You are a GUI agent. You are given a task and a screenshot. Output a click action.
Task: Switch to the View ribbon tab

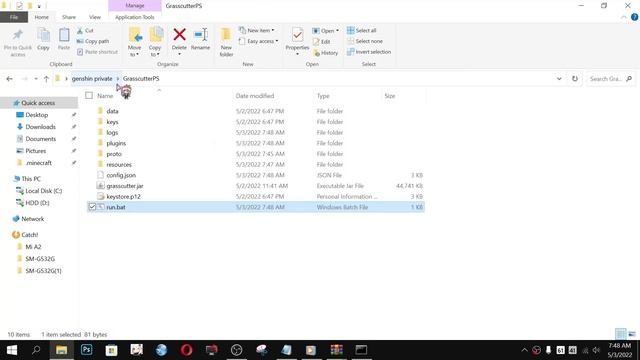[95, 17]
